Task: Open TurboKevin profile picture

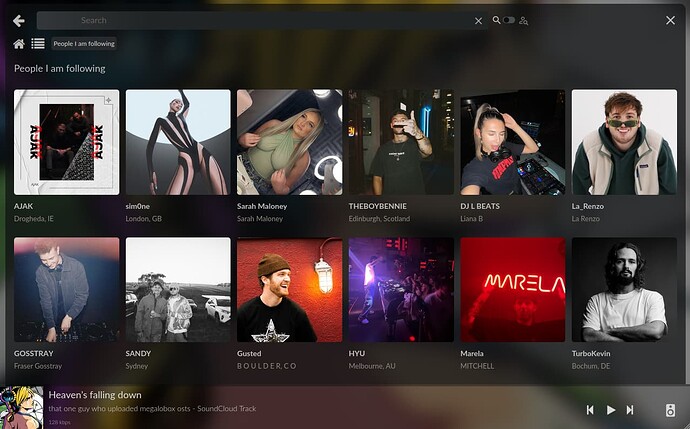Action: click(x=624, y=290)
